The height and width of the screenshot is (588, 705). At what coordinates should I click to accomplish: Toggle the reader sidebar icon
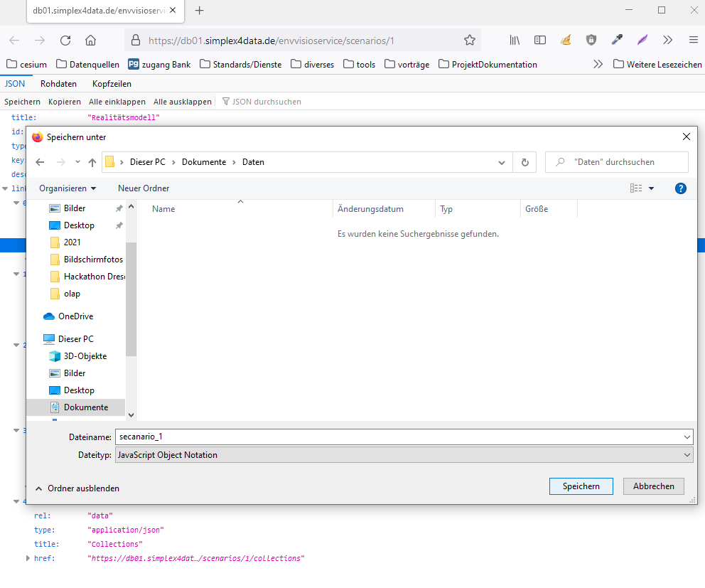coord(540,40)
